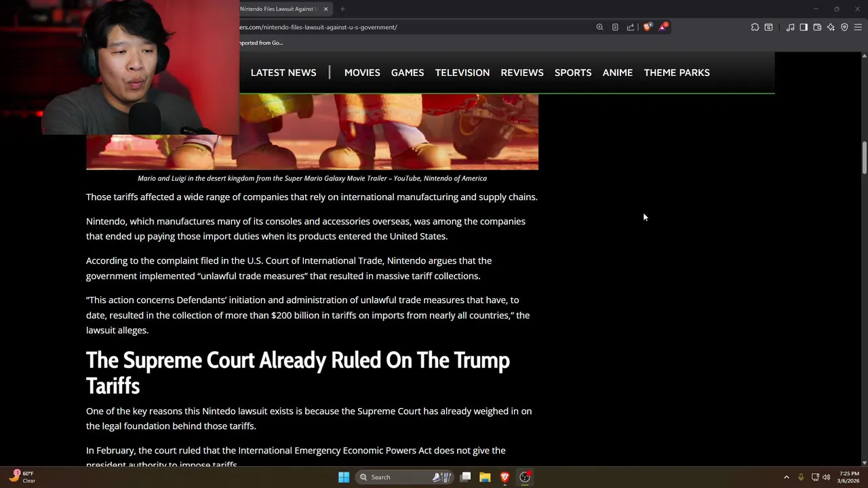
Task: Open Brave Shields lion icon
Action: tap(648, 27)
